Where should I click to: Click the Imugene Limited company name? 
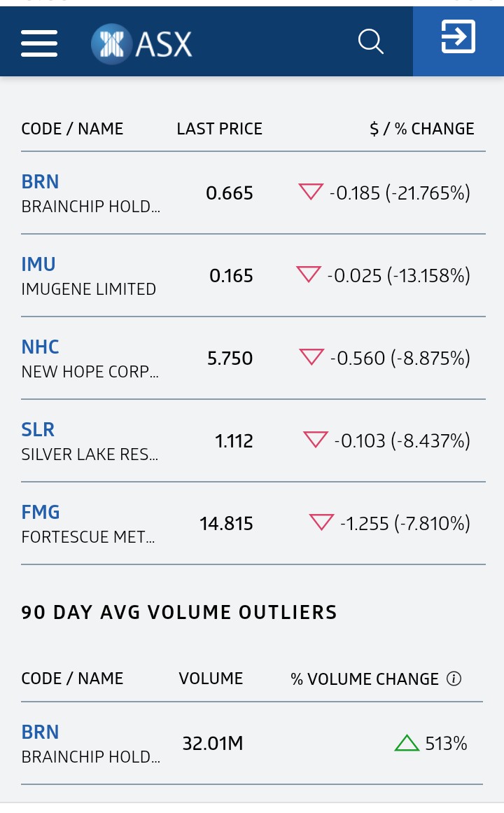[89, 289]
